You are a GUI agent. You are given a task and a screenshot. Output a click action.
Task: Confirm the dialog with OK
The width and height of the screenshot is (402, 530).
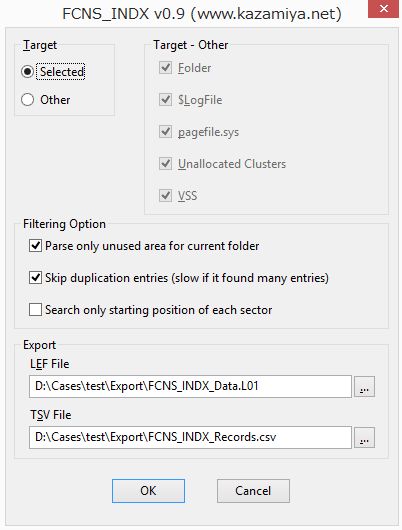click(148, 491)
